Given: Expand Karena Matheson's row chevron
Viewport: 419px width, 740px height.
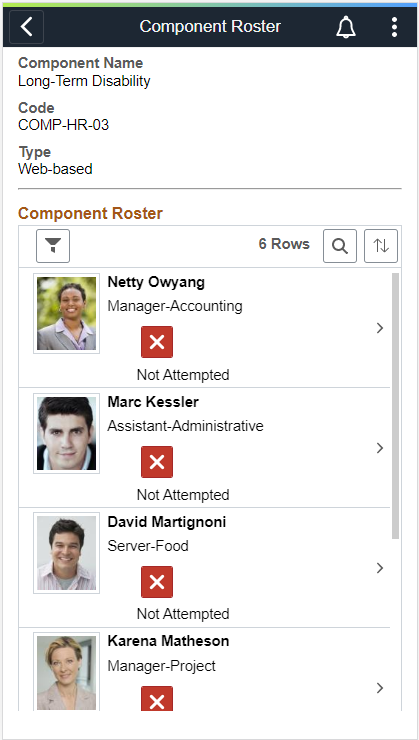Looking at the screenshot, I should point(380,688).
